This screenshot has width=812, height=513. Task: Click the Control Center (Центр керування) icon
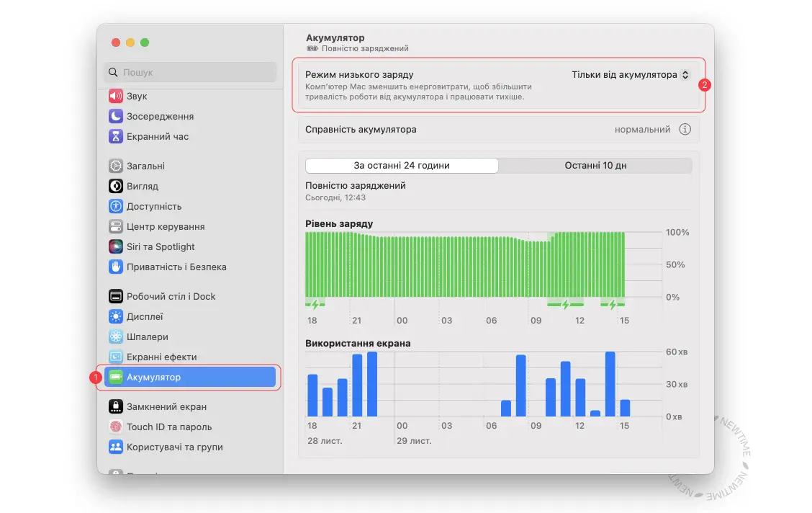[x=115, y=226]
